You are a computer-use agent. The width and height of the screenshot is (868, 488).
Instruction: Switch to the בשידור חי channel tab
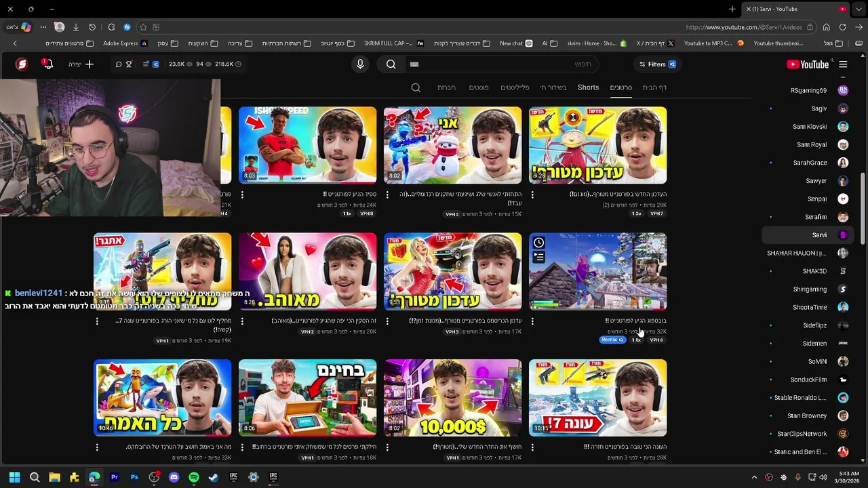point(553,87)
